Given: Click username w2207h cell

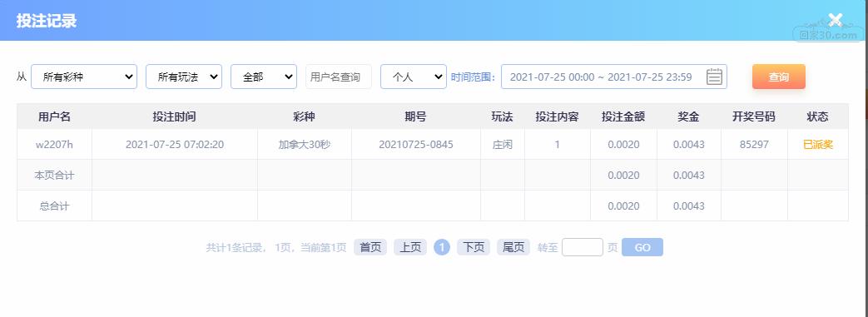Looking at the screenshot, I should pos(54,145).
